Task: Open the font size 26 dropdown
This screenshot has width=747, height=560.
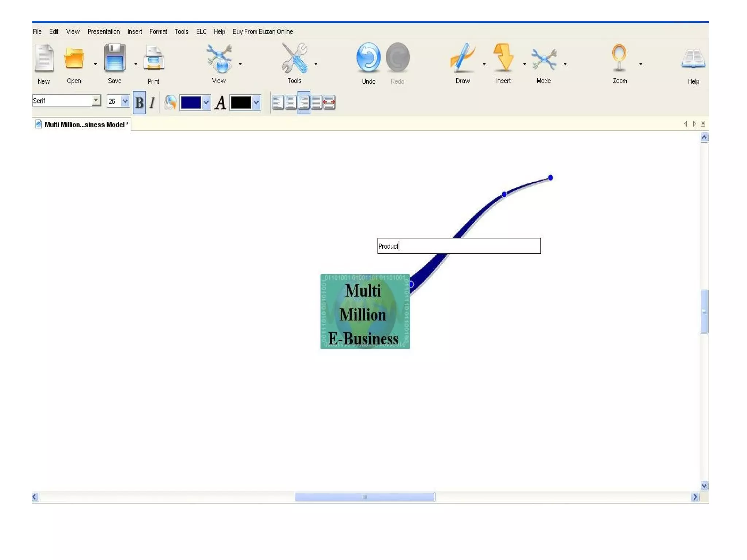Action: [x=125, y=101]
